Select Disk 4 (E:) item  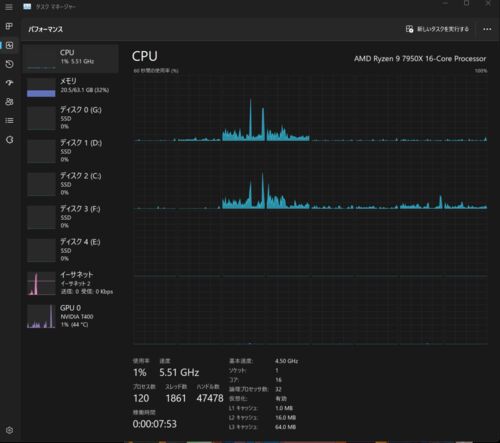pyautogui.click(x=71, y=250)
